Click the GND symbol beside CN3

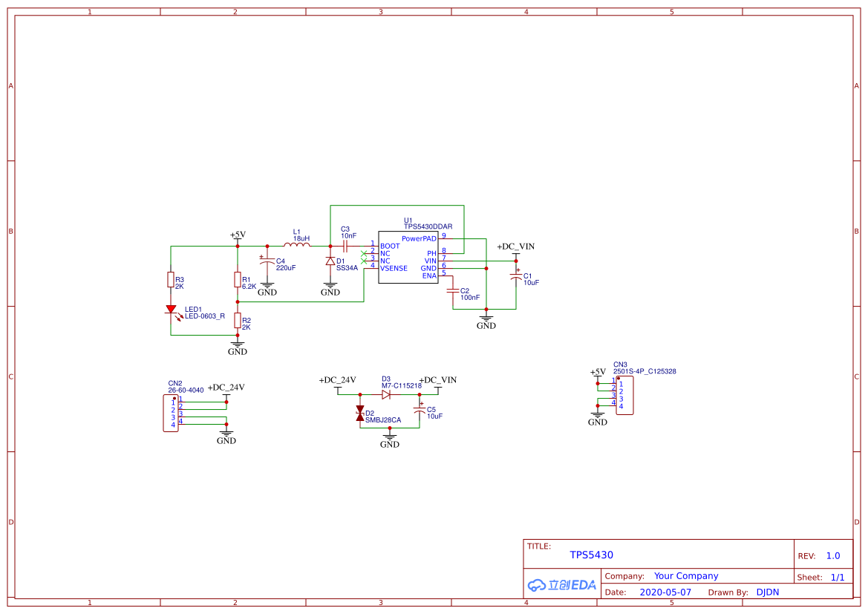[598, 418]
